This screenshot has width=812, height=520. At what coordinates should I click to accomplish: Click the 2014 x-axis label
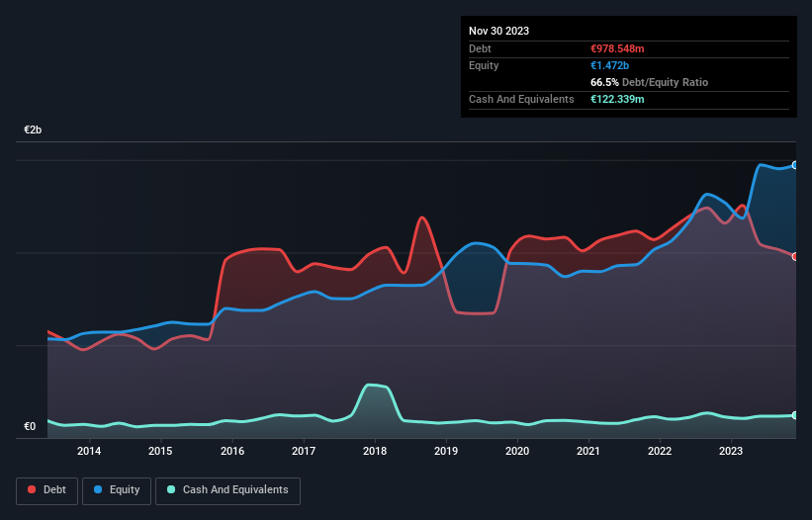(x=89, y=451)
